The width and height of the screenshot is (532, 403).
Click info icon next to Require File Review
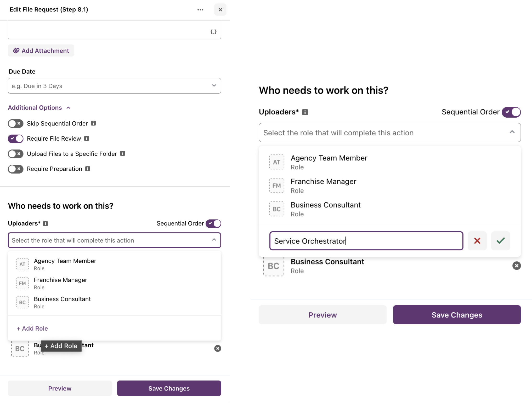[x=87, y=139]
